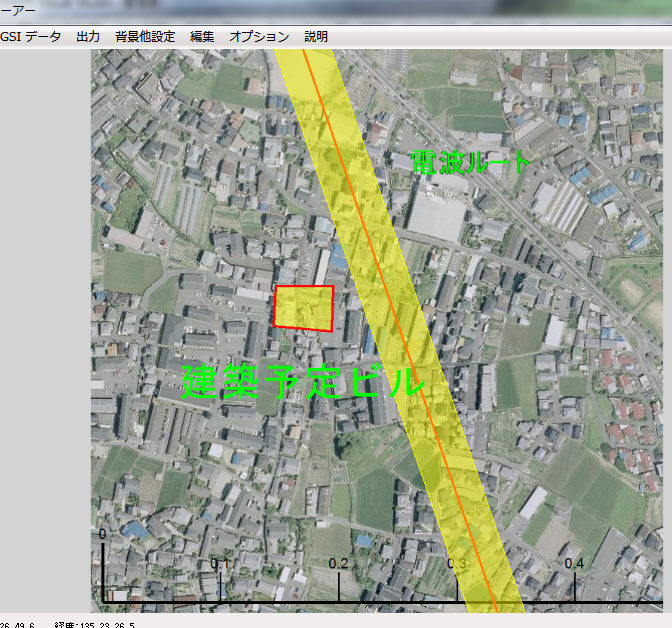
Task: Open the GSI データ menu
Action: 30,36
